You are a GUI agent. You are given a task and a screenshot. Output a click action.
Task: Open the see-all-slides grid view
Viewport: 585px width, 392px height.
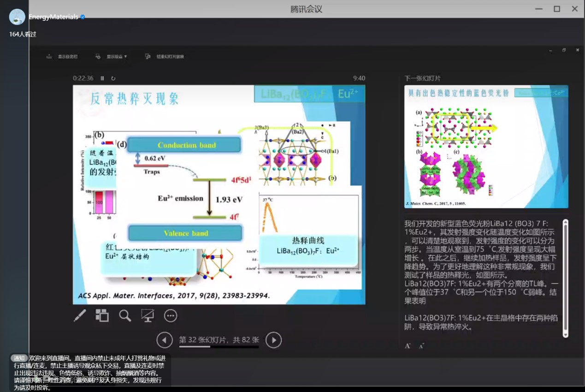coord(102,315)
